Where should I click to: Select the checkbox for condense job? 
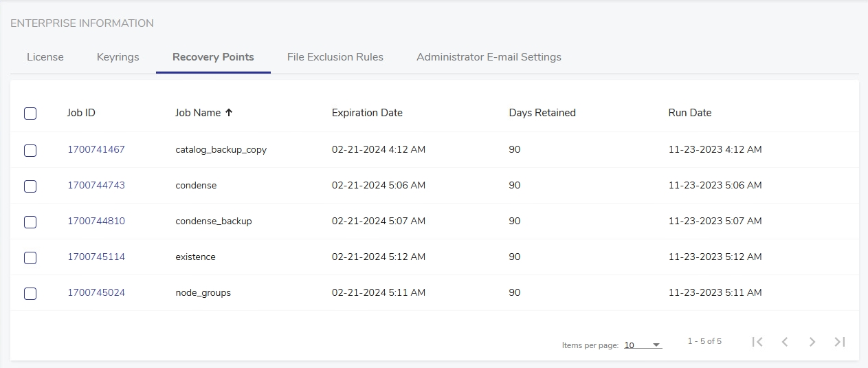[x=30, y=186]
